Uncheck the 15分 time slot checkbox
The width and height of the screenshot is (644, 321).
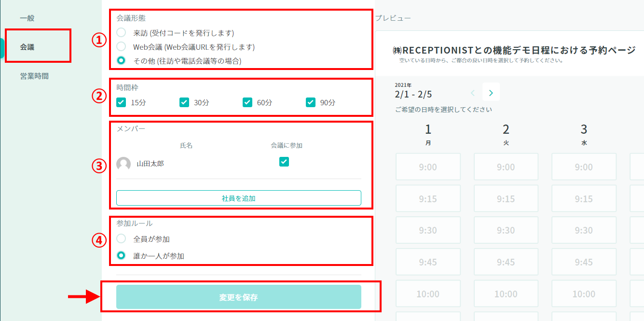click(121, 102)
